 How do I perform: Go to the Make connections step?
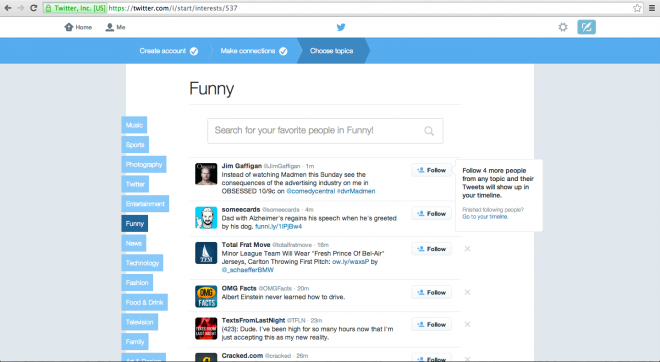point(254,51)
